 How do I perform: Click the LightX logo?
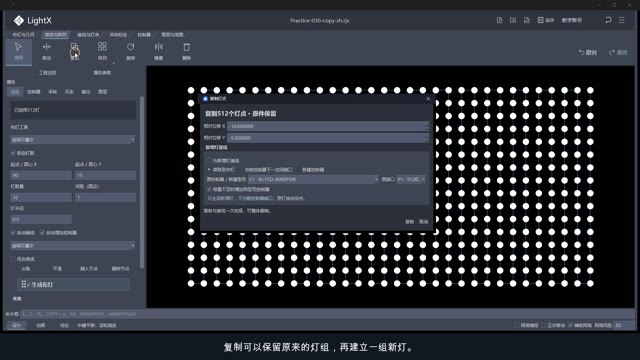[33, 20]
